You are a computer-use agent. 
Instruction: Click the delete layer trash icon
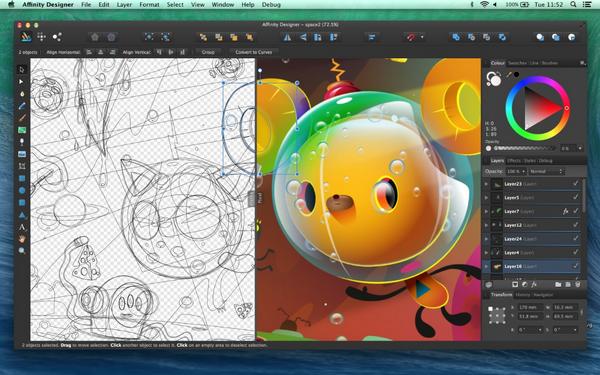coord(577,284)
